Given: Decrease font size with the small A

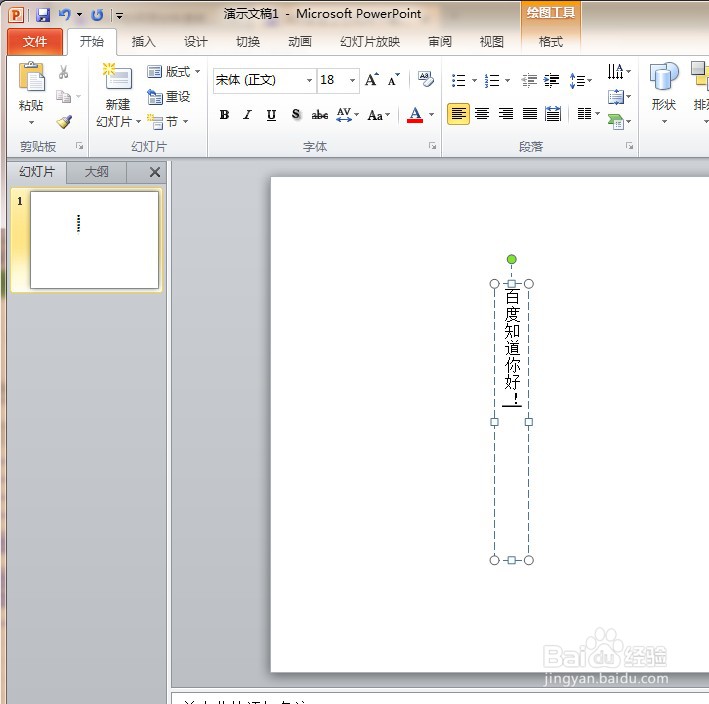Looking at the screenshot, I should click(393, 80).
